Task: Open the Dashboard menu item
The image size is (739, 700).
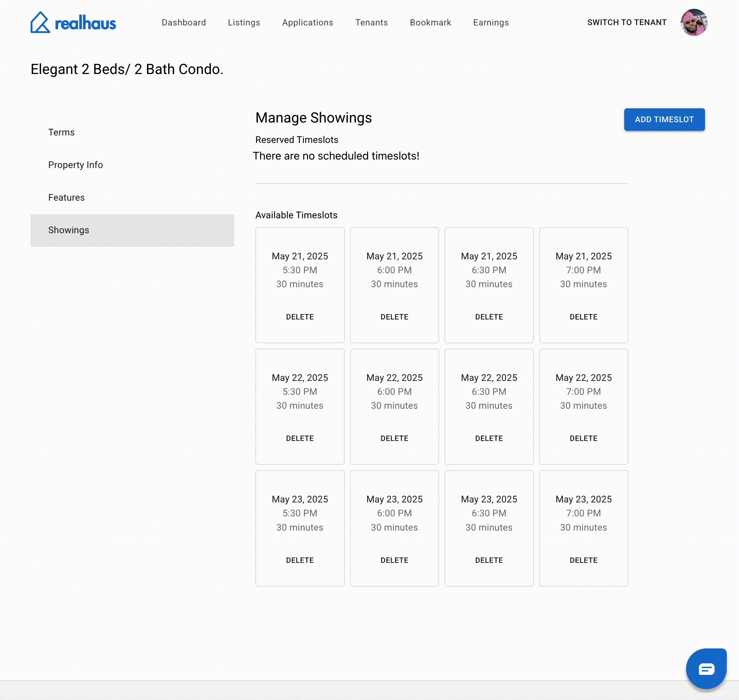Action: click(x=184, y=22)
